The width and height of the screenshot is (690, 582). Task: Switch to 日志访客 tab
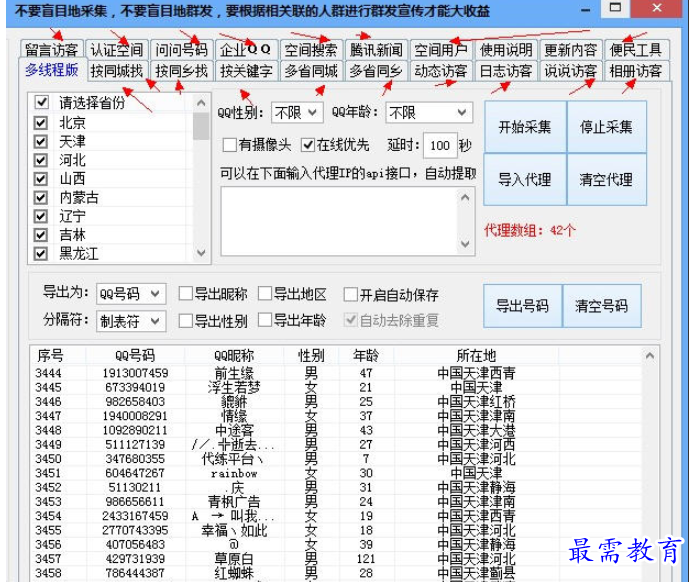[506, 71]
